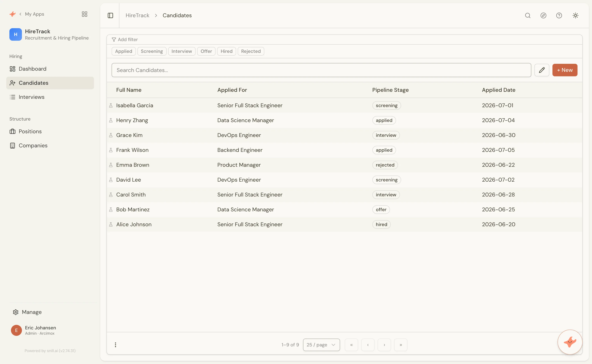The height and width of the screenshot is (364, 592).
Task: Toggle the Screening stage filter chip
Action: pyautogui.click(x=152, y=51)
